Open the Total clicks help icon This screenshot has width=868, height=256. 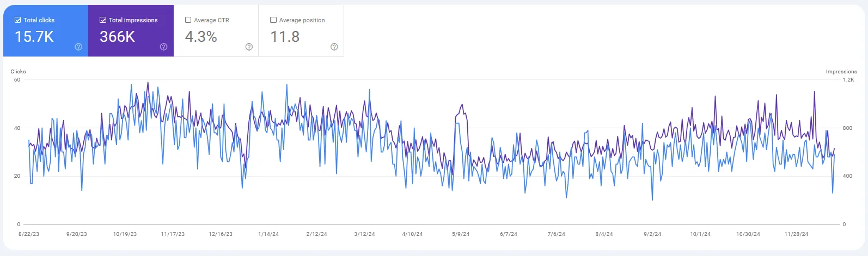(x=78, y=47)
